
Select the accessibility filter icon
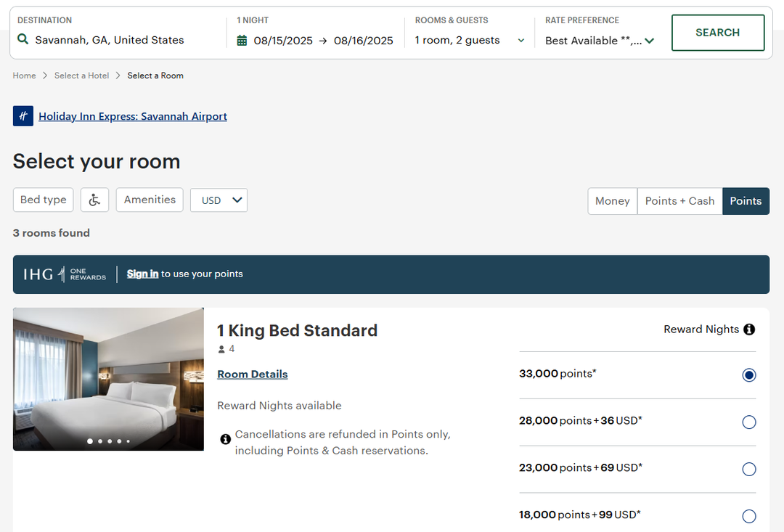pyautogui.click(x=94, y=200)
